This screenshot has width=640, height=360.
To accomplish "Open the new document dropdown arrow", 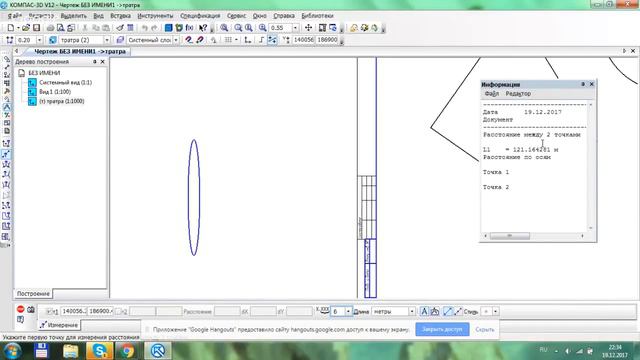I will 18,28.
